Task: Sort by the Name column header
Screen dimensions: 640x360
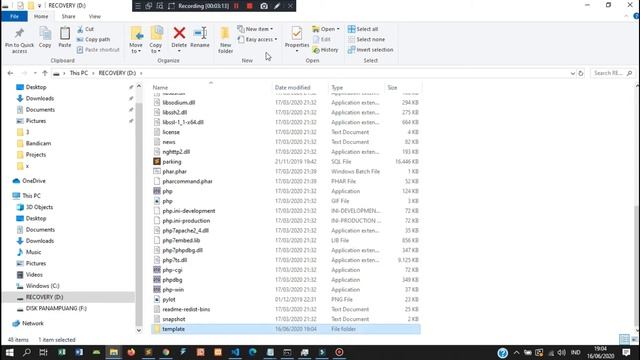Action: (x=160, y=87)
